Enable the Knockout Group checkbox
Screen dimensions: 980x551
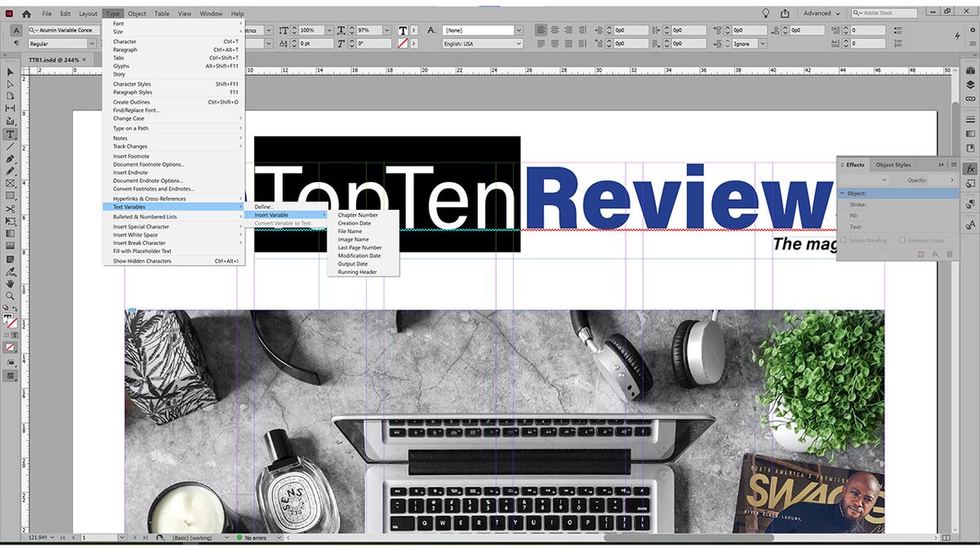click(x=902, y=241)
